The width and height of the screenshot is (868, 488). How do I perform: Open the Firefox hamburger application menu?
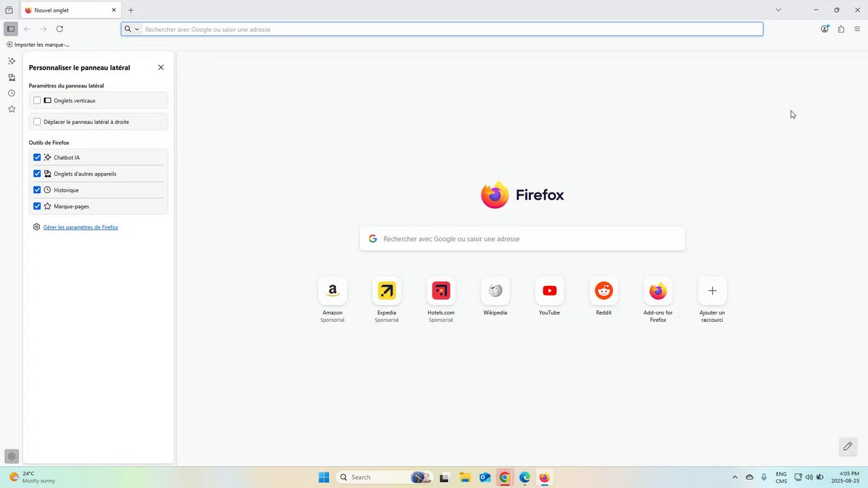click(857, 29)
